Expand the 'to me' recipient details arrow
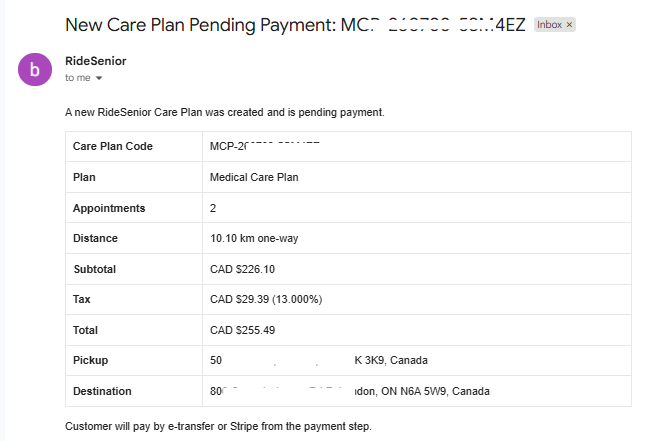Image resolution: width=646 pixels, height=441 pixels. tap(99, 78)
